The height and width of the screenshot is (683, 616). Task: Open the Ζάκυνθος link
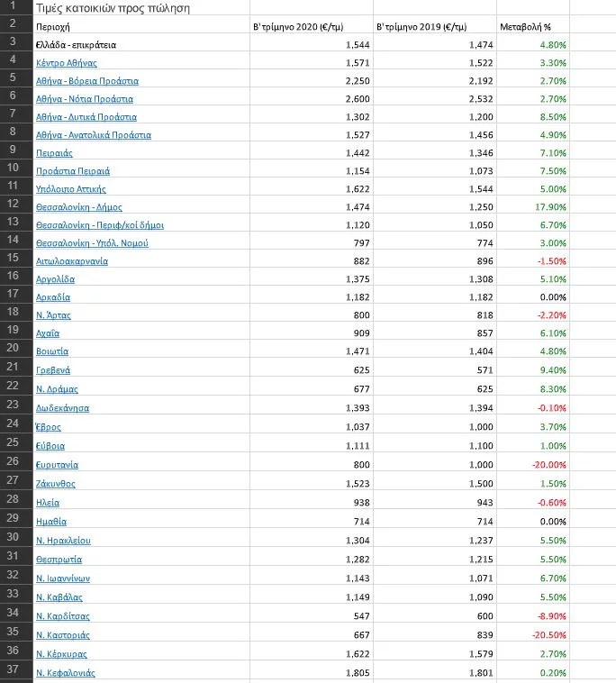55,484
